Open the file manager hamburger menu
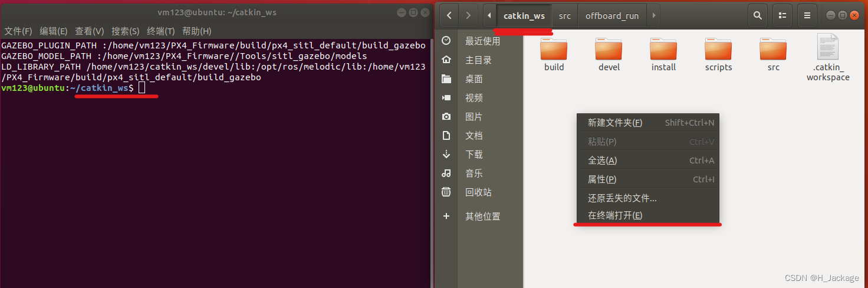 click(807, 16)
